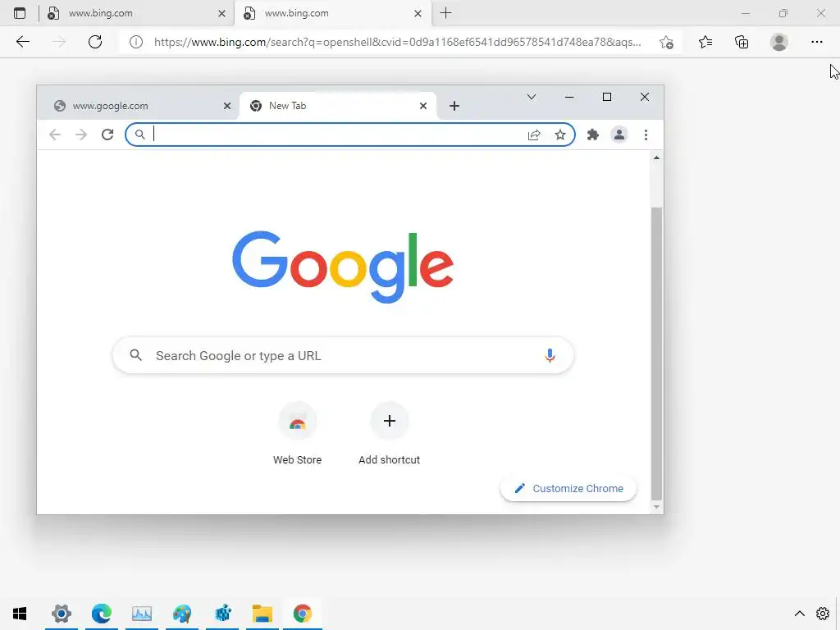Click Edge tab actions menu icon
This screenshot has height=630, width=840.
coord(20,13)
